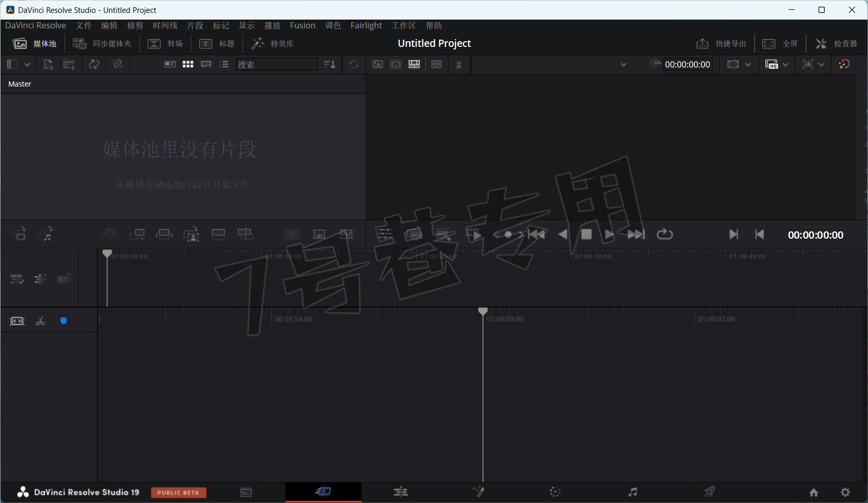
Task: Switch media pool to Metadata view
Action: point(170,64)
